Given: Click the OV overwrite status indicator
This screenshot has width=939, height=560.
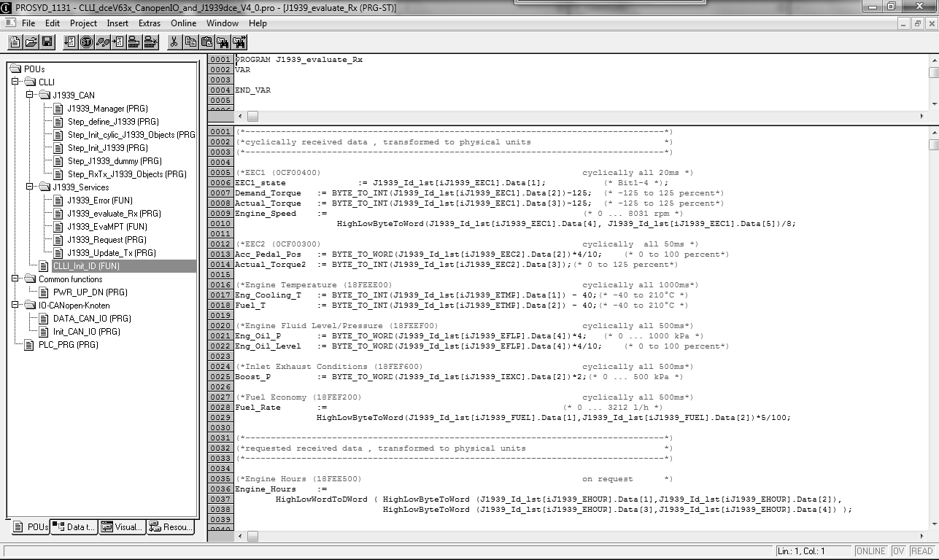Looking at the screenshot, I should [x=898, y=551].
